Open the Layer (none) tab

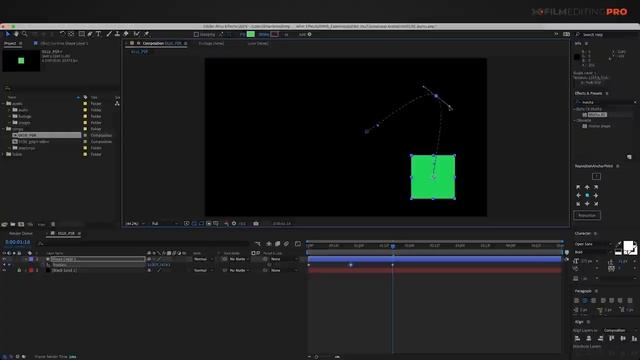click(x=258, y=43)
